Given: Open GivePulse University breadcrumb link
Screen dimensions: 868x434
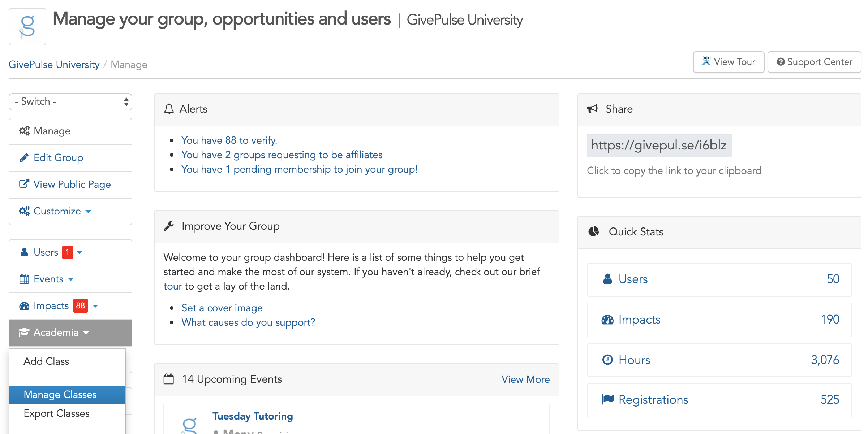Looking at the screenshot, I should pos(54,64).
